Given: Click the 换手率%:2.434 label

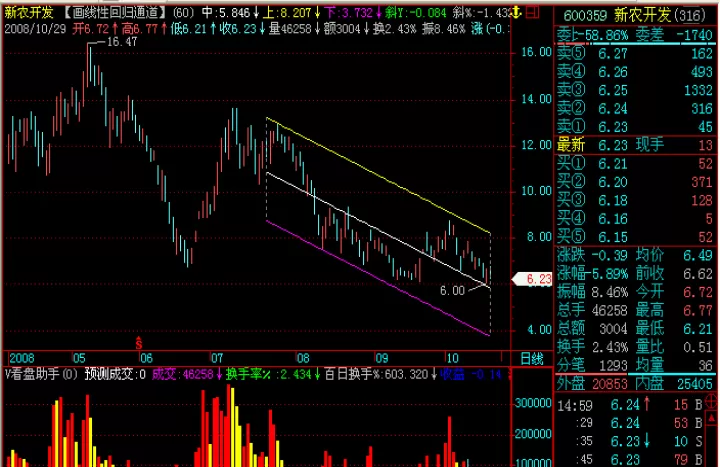Looking at the screenshot, I should click(x=269, y=374).
